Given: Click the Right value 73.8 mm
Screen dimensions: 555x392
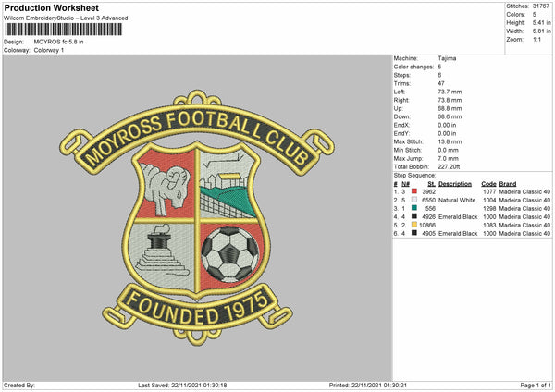Looking at the screenshot, I should pyautogui.click(x=450, y=100).
